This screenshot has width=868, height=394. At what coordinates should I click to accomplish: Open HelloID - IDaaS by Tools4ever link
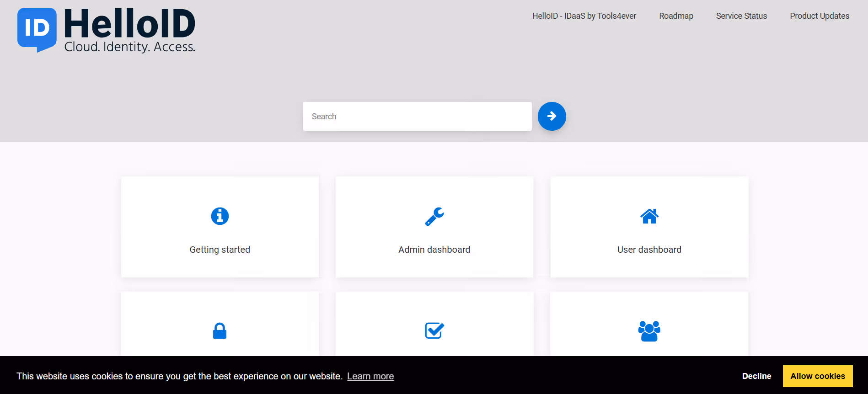[x=584, y=16]
